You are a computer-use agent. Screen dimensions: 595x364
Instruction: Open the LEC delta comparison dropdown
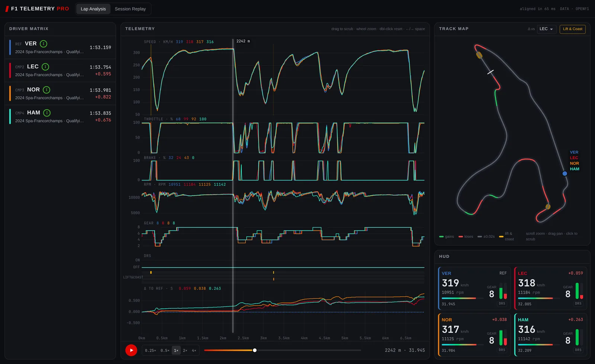point(546,29)
